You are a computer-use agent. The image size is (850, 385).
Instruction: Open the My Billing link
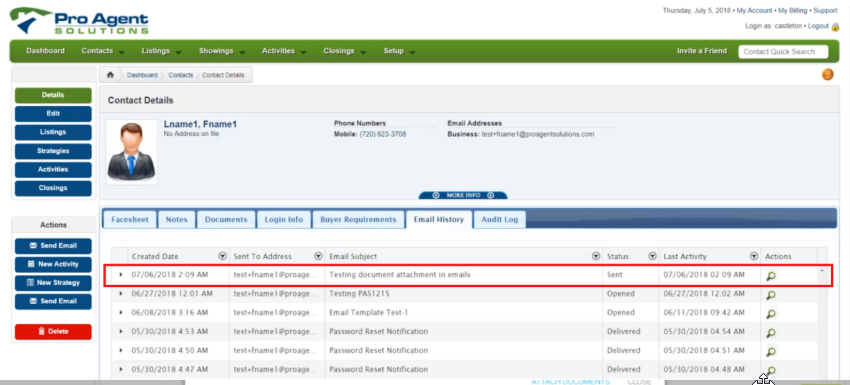point(793,11)
